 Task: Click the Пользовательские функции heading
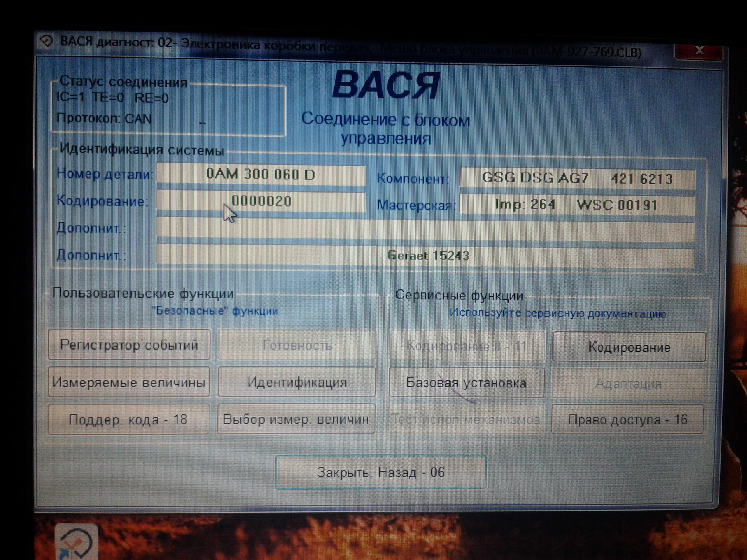(x=143, y=293)
